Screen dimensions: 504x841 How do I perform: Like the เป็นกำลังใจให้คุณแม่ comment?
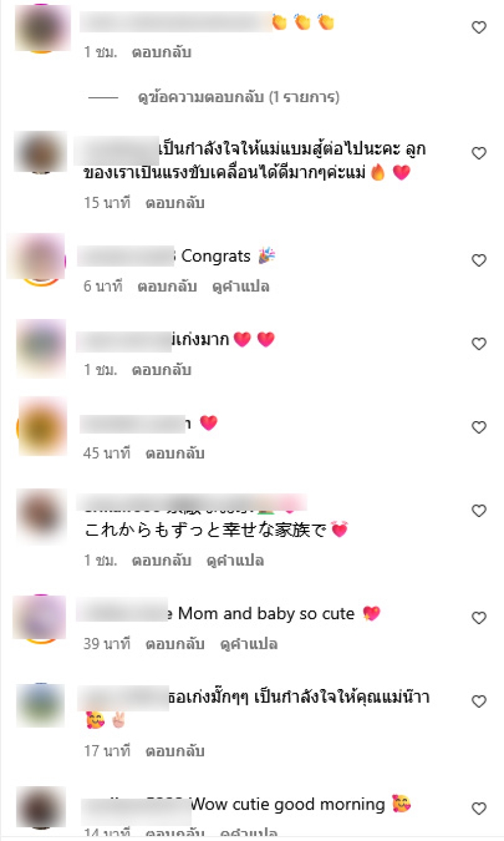pyautogui.click(x=479, y=702)
